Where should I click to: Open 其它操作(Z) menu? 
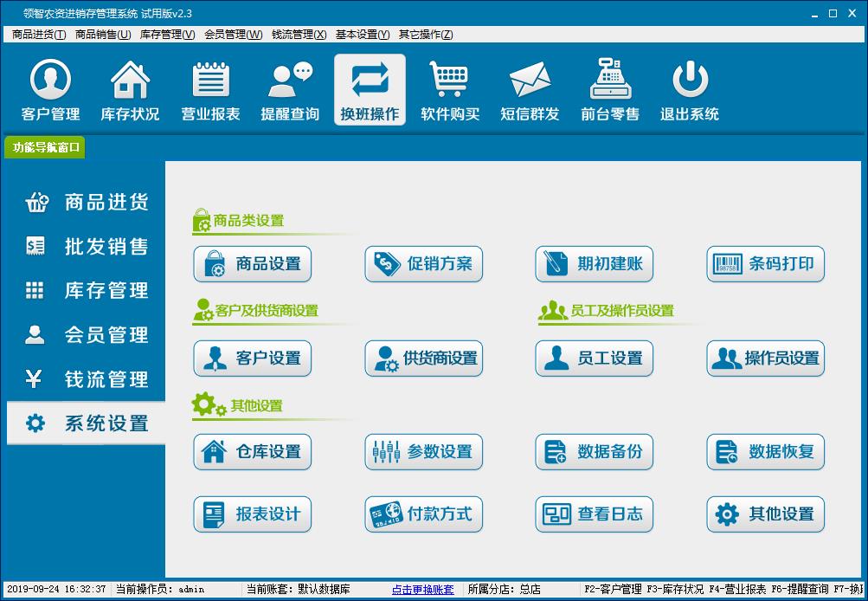(x=426, y=35)
